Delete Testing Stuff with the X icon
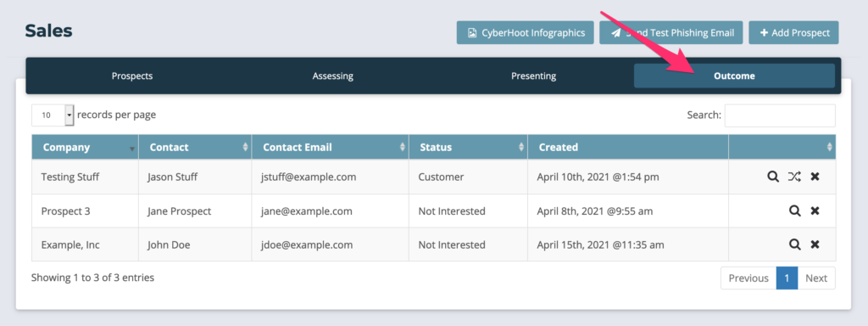The image size is (868, 326). click(815, 177)
